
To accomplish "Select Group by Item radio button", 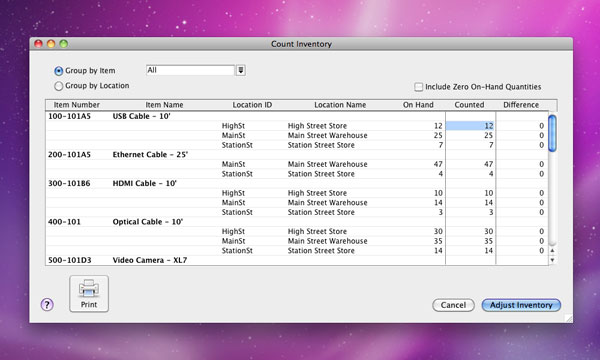I will (59, 71).
